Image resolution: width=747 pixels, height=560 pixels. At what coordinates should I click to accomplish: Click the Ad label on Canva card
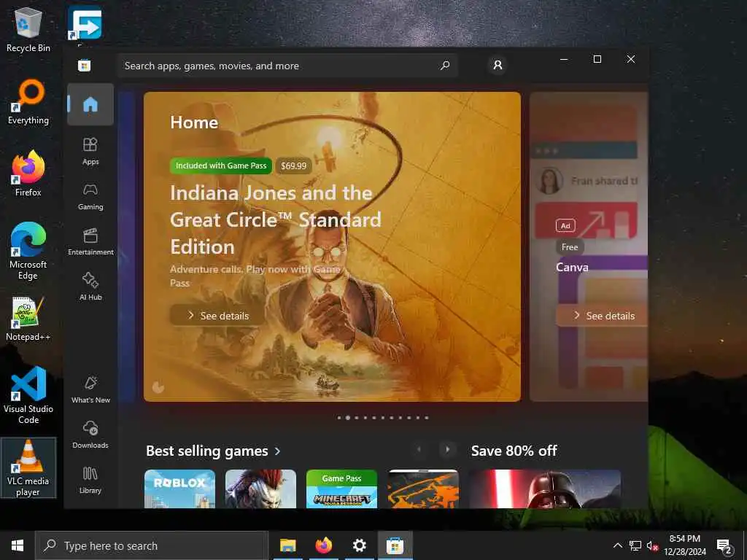565,226
